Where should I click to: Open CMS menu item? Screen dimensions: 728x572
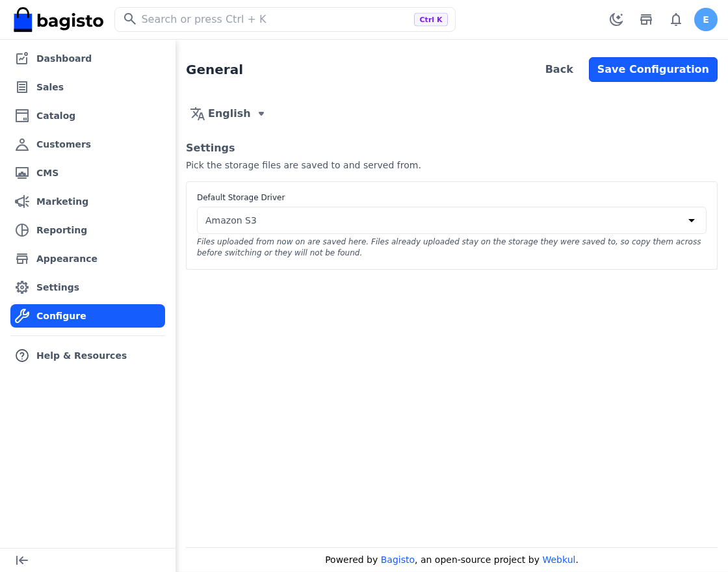[88, 173]
